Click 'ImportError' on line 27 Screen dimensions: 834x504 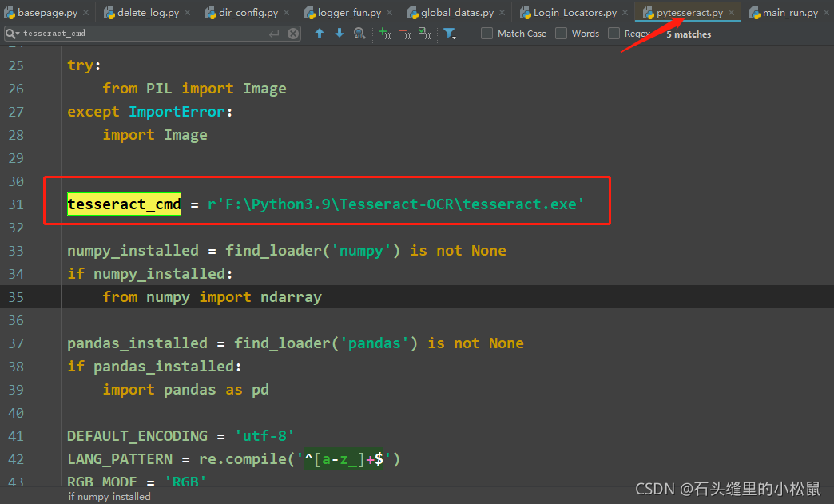click(x=177, y=112)
